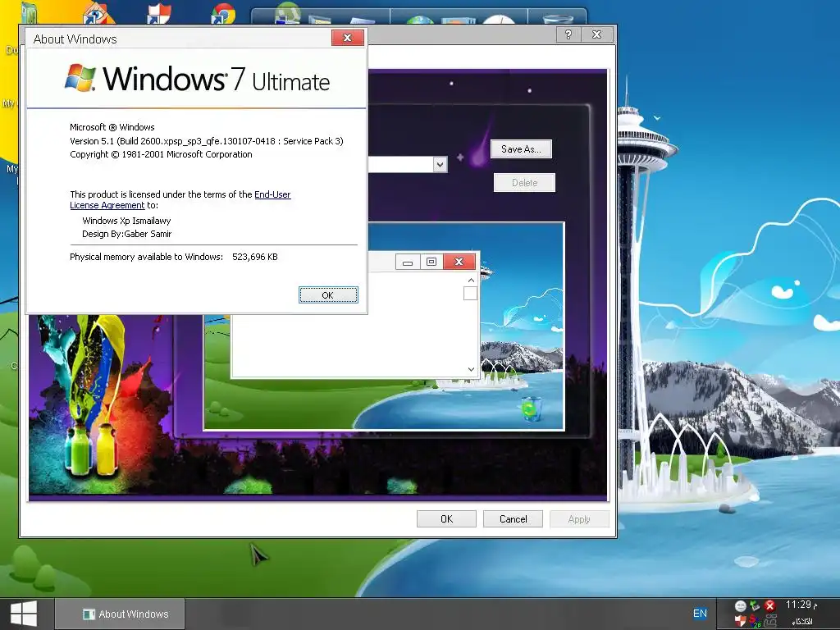The width and height of the screenshot is (840, 630).
Task: Click the '523,696 KB' memory value
Action: click(255, 257)
